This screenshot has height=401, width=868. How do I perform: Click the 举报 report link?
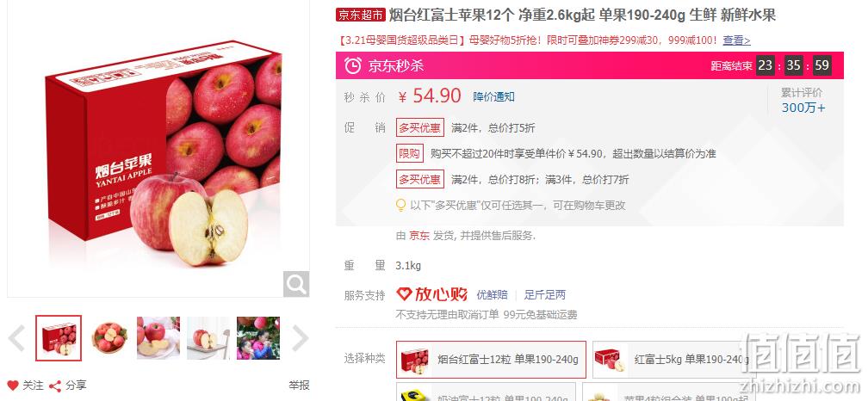coord(299,386)
